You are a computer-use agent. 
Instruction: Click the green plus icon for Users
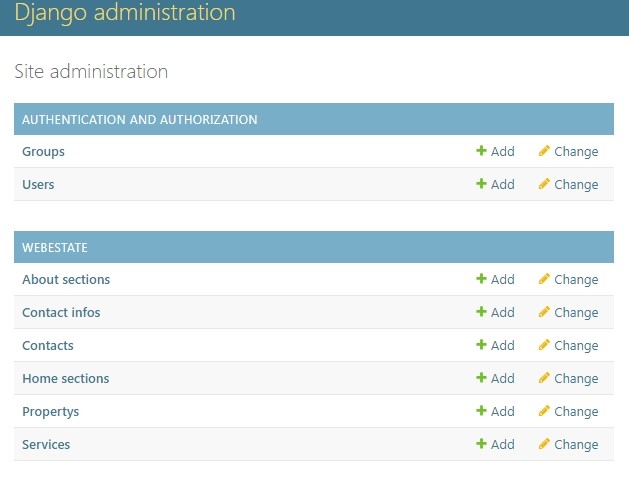481,184
